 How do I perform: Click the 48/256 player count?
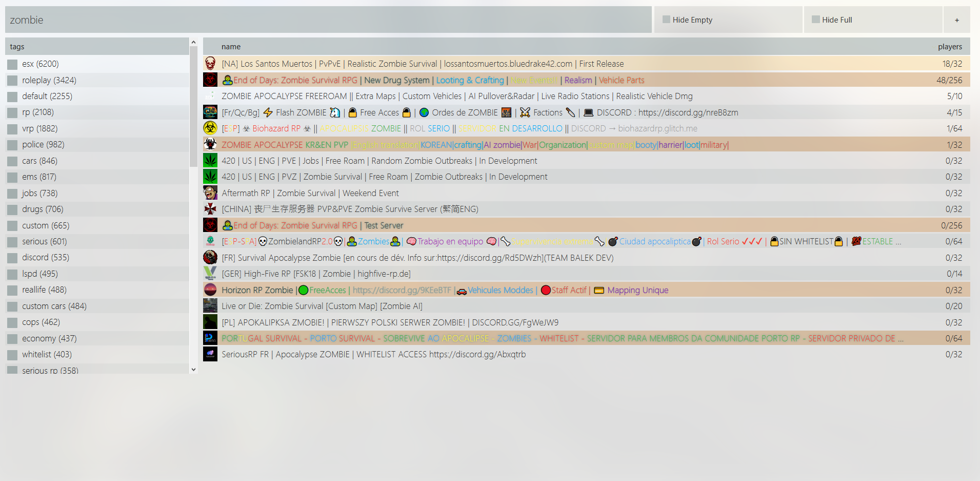949,80
